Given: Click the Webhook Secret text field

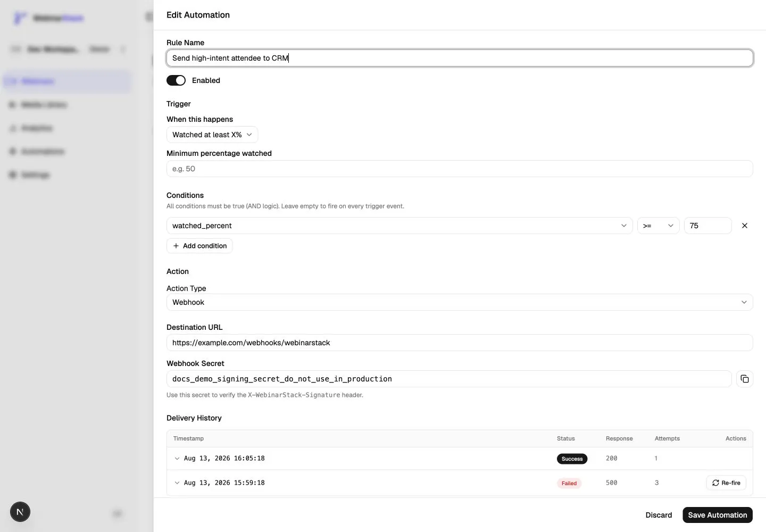Looking at the screenshot, I should point(449,379).
